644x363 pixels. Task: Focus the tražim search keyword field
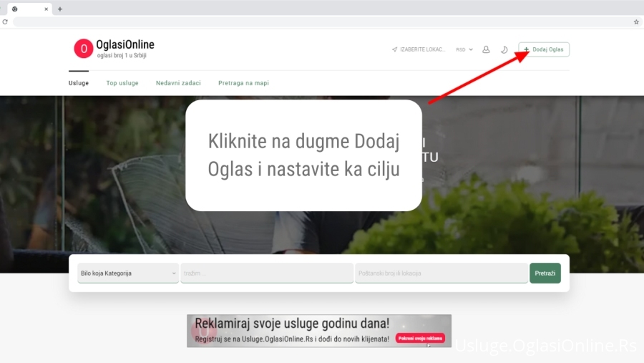pyautogui.click(x=267, y=273)
